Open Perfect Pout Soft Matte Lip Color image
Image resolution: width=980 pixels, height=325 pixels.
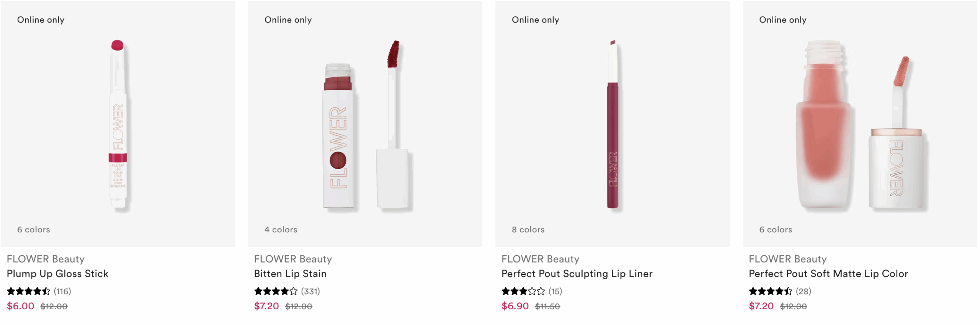pyautogui.click(x=859, y=124)
